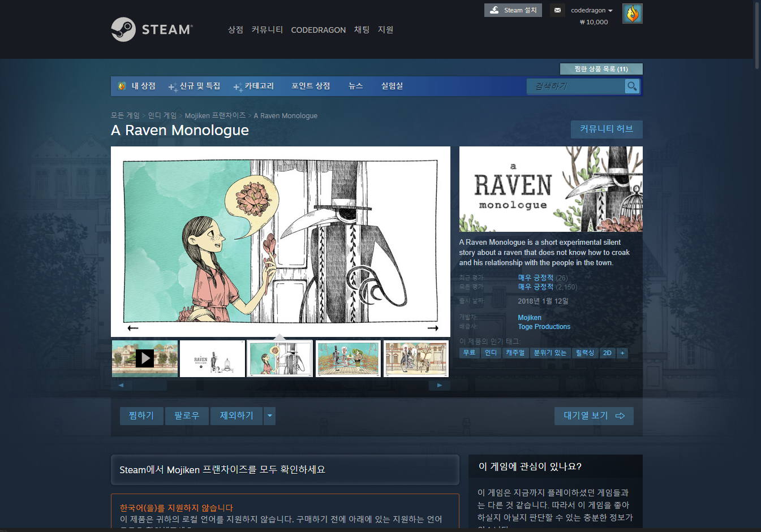The height and width of the screenshot is (532, 761).
Task: Open the 상점 top menu
Action: click(x=235, y=29)
